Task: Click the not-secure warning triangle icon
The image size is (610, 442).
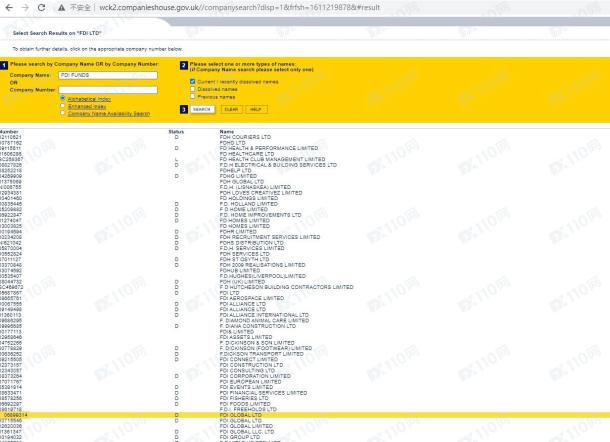Action: [61, 7]
